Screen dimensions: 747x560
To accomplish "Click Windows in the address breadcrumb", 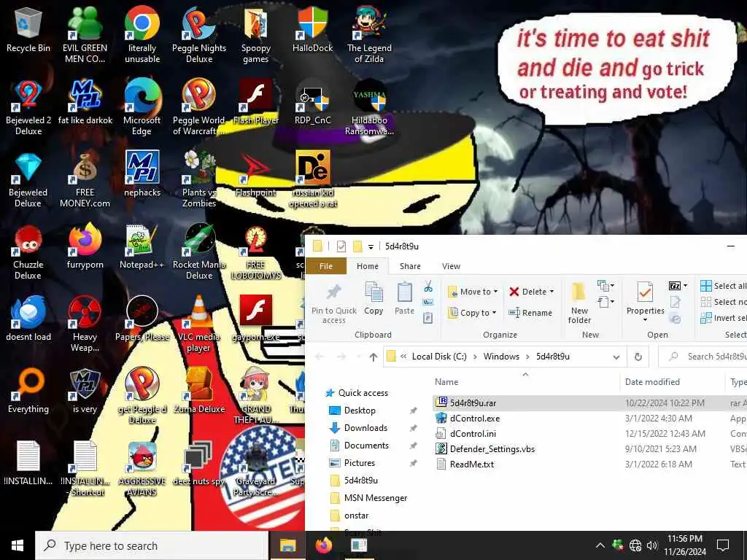I will coord(501,356).
